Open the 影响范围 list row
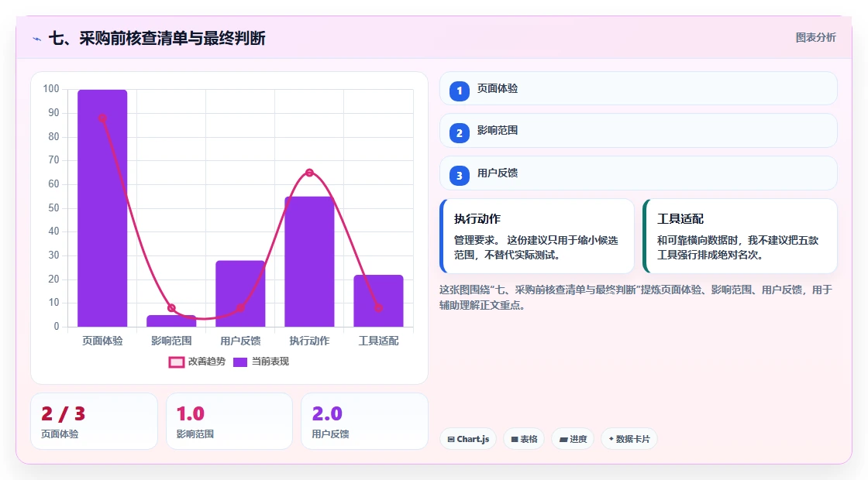This screenshot has height=480, width=868. pyautogui.click(x=639, y=131)
